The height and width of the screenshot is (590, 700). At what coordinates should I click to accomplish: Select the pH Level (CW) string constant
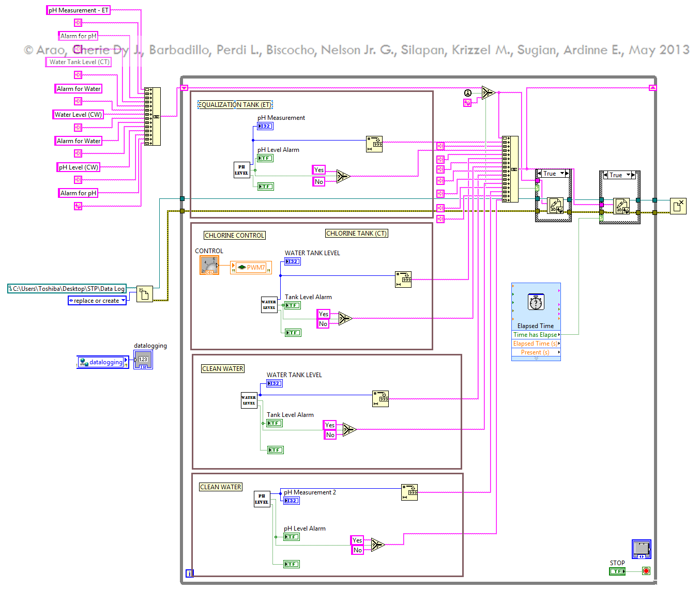(x=78, y=167)
